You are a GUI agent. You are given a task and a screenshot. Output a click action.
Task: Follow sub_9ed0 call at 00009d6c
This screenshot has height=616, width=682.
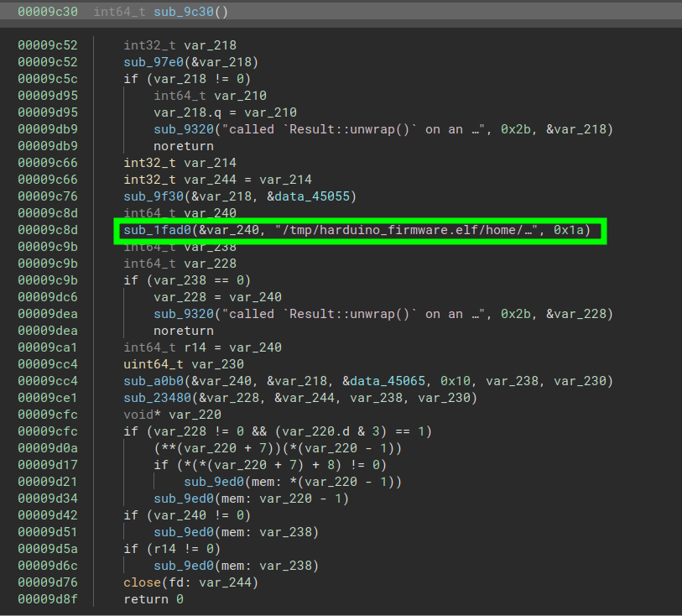(x=184, y=566)
